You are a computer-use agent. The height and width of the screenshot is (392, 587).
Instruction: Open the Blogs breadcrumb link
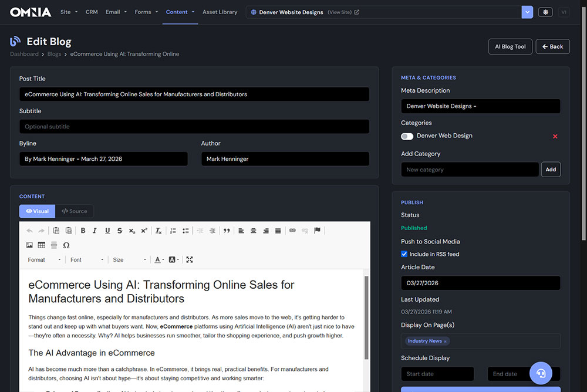coord(54,53)
